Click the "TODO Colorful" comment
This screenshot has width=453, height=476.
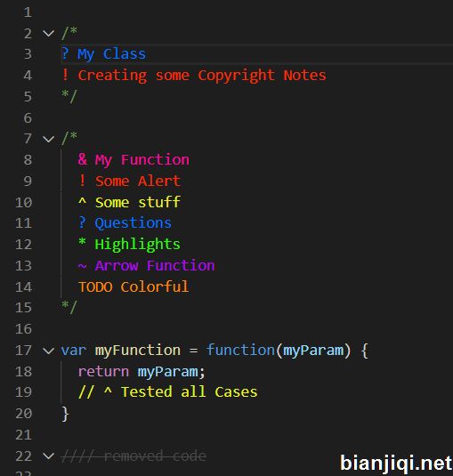(133, 286)
